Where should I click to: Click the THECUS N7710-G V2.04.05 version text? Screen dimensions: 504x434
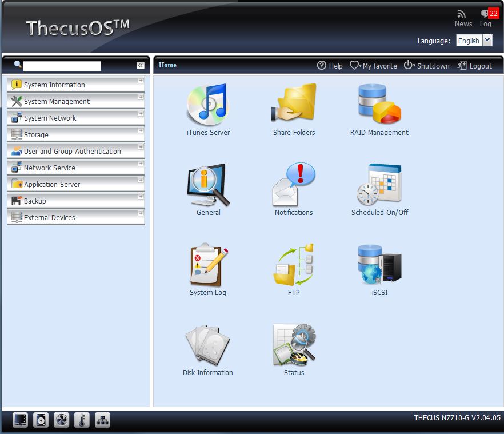457,417
